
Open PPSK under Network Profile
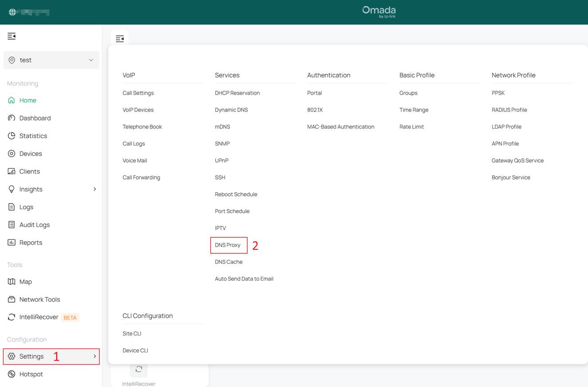coord(498,93)
